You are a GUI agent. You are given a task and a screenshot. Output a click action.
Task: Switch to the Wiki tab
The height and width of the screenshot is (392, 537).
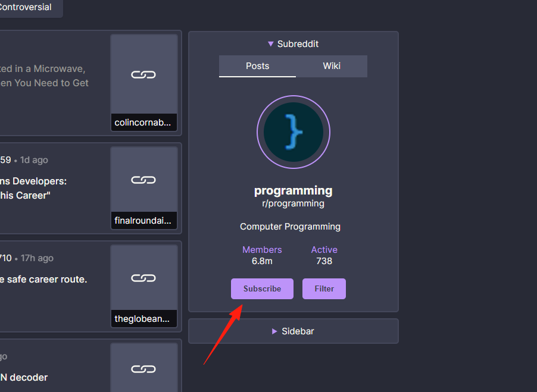(332, 66)
